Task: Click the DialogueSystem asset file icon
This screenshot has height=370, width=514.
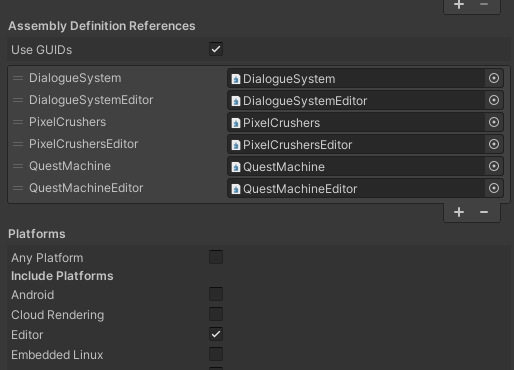Action: click(x=236, y=79)
